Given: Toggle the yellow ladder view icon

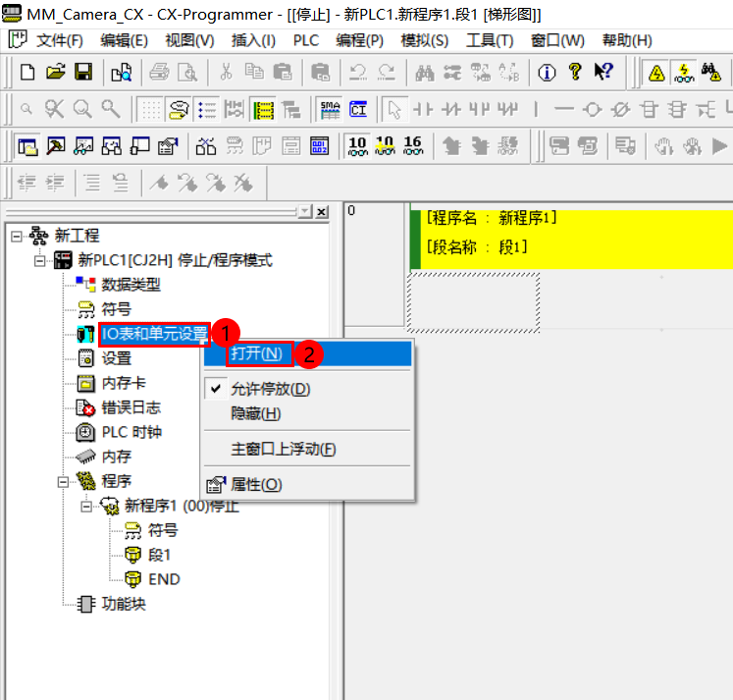Looking at the screenshot, I should [x=263, y=110].
